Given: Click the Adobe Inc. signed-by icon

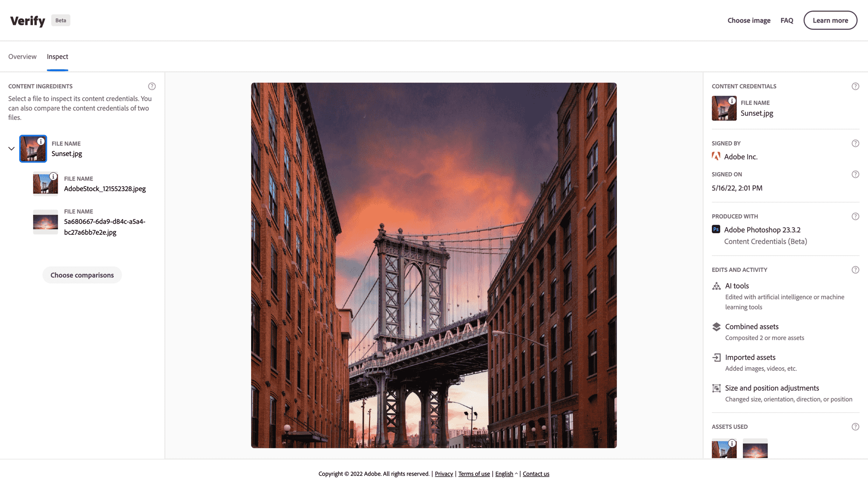Looking at the screenshot, I should click(x=716, y=157).
